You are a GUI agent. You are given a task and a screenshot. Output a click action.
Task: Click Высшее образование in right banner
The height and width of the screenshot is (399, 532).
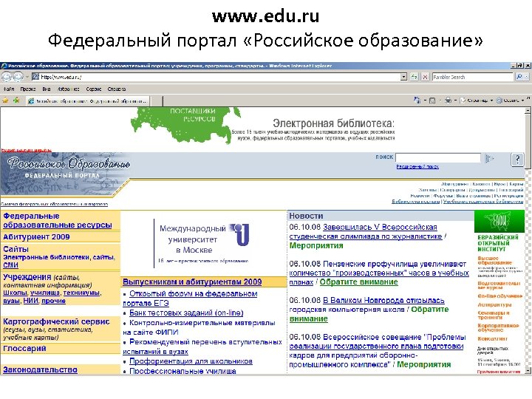(494, 260)
